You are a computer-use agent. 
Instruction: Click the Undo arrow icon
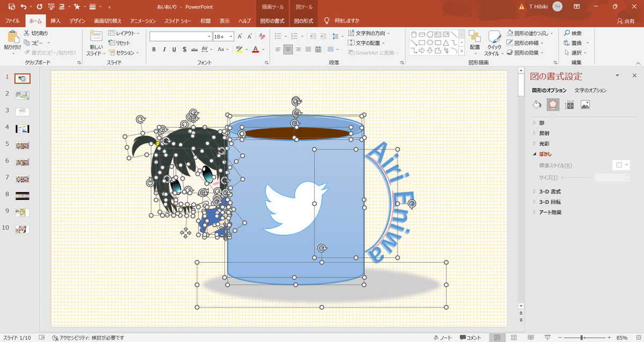point(25,6)
